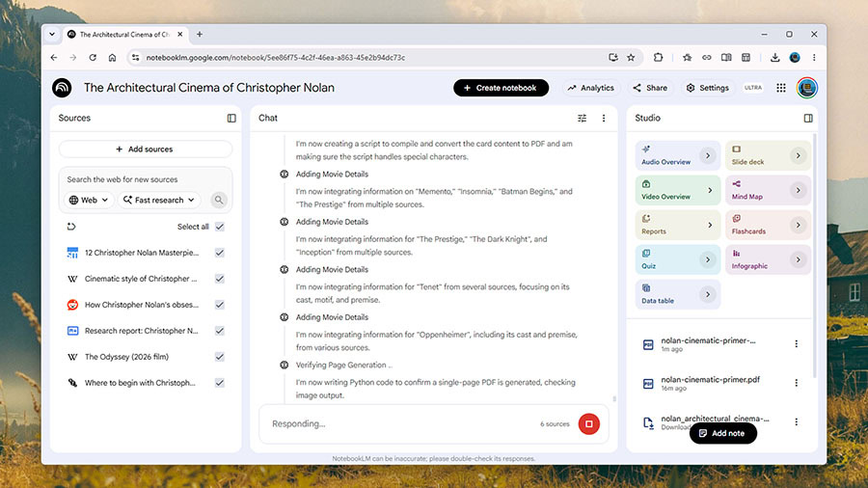Open the Web source type dropdown
868x488 pixels.
pyautogui.click(x=89, y=200)
